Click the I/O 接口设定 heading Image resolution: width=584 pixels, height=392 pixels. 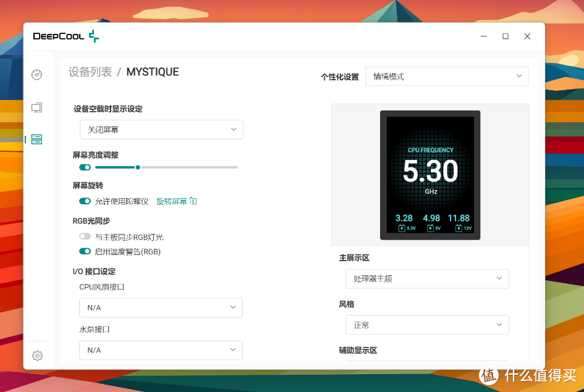pyautogui.click(x=94, y=272)
